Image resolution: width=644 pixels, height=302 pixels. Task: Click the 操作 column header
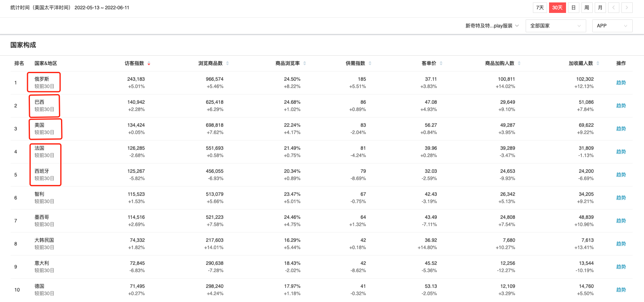pyautogui.click(x=621, y=63)
